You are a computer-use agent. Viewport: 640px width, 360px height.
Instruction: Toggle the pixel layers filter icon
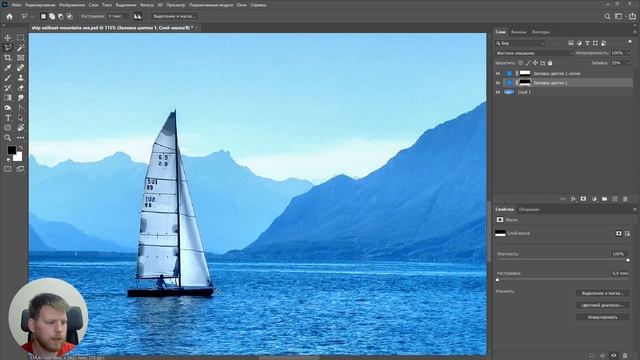[x=571, y=43]
